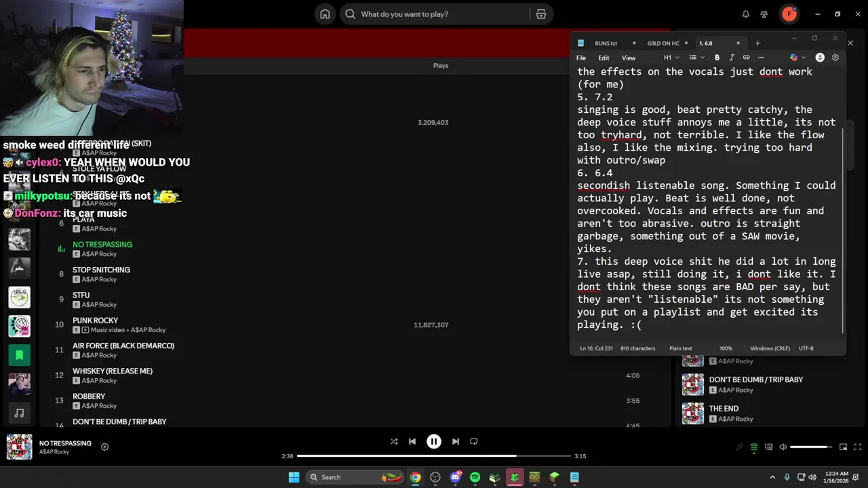Open Spotify Browse icon in search bar
Viewport: 868px width, 488px height.
point(541,14)
